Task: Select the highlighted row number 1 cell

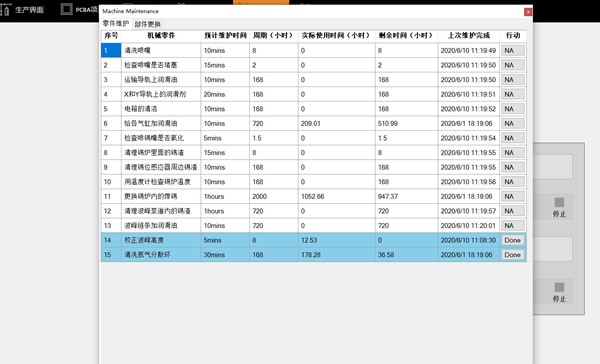Action: click(111, 51)
